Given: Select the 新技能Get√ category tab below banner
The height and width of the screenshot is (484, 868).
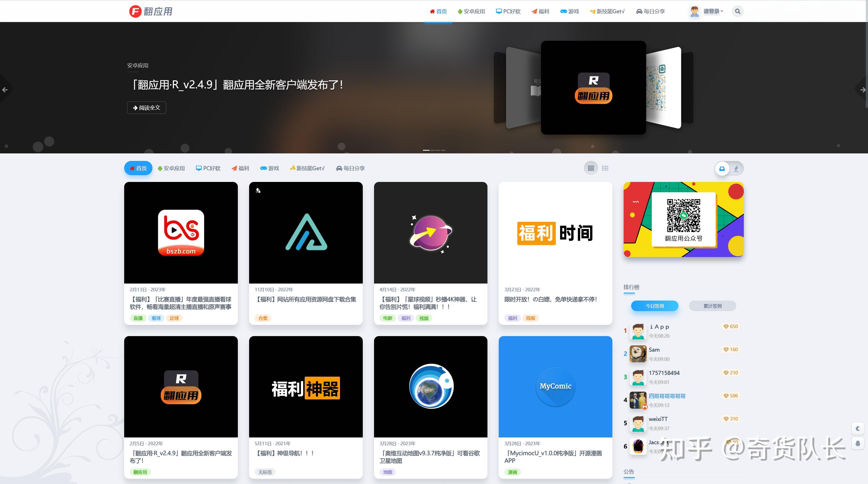Looking at the screenshot, I should point(307,168).
